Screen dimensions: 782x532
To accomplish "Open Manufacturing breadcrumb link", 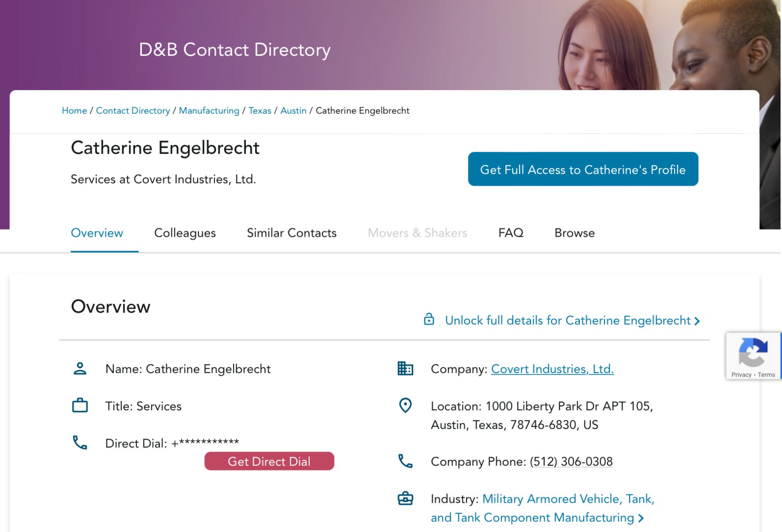I will (x=209, y=111).
